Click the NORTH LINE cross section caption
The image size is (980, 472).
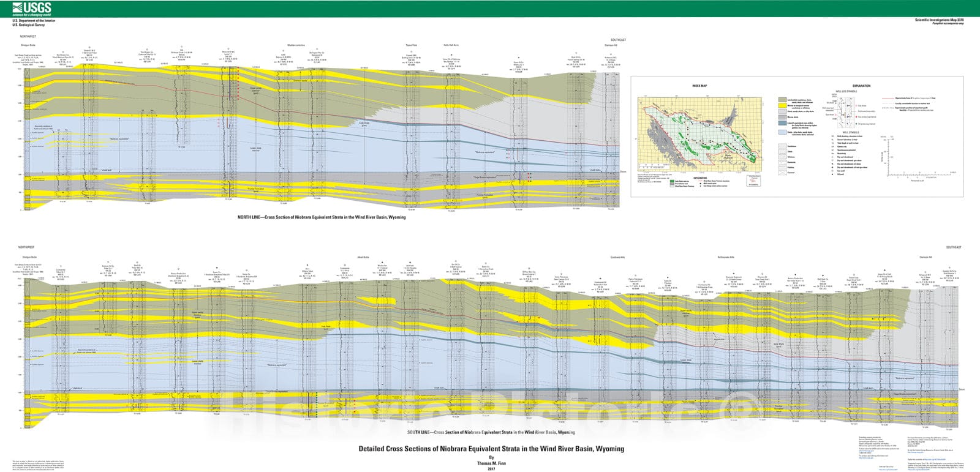pyautogui.click(x=322, y=217)
